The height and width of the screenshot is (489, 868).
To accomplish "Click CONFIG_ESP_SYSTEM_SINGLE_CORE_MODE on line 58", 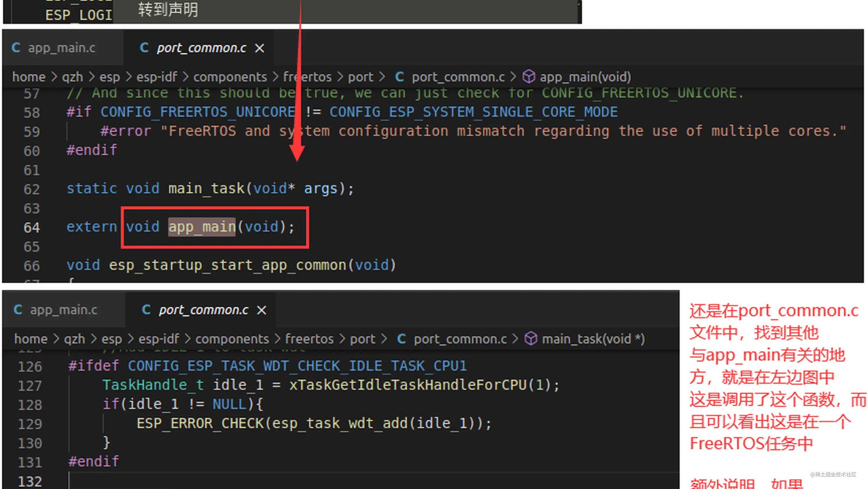I will 473,112.
